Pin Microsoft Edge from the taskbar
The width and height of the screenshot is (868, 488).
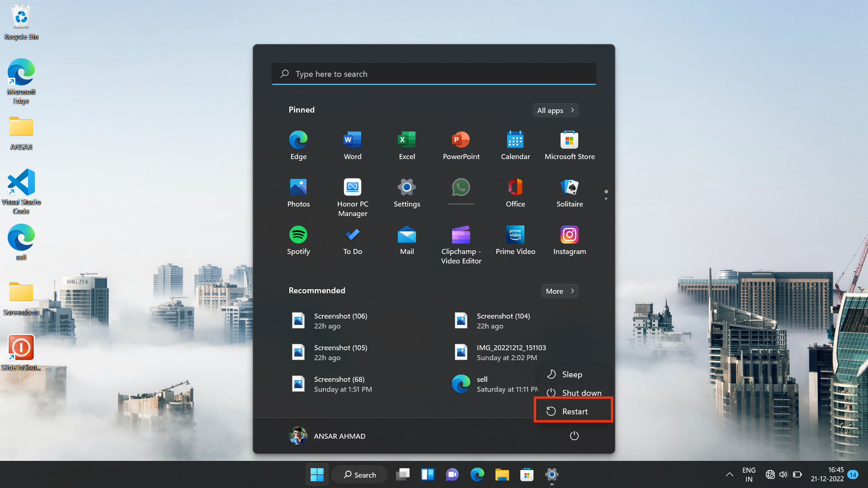(477, 474)
